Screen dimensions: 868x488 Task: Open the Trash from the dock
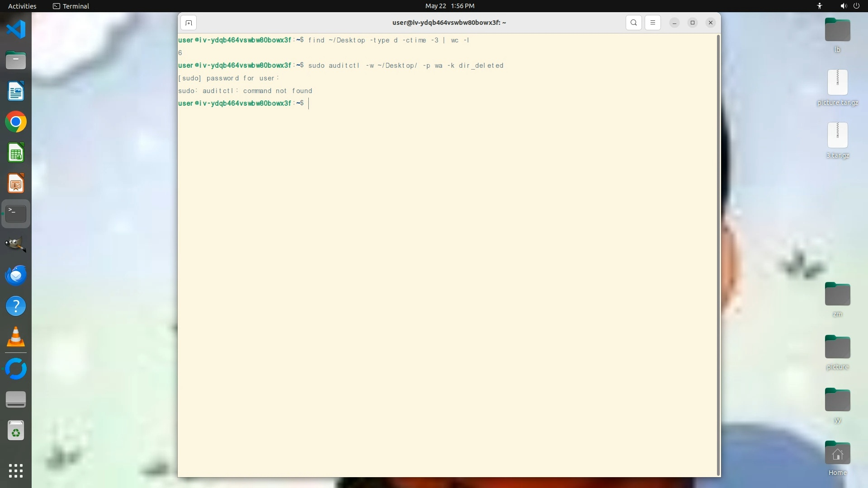tap(16, 431)
